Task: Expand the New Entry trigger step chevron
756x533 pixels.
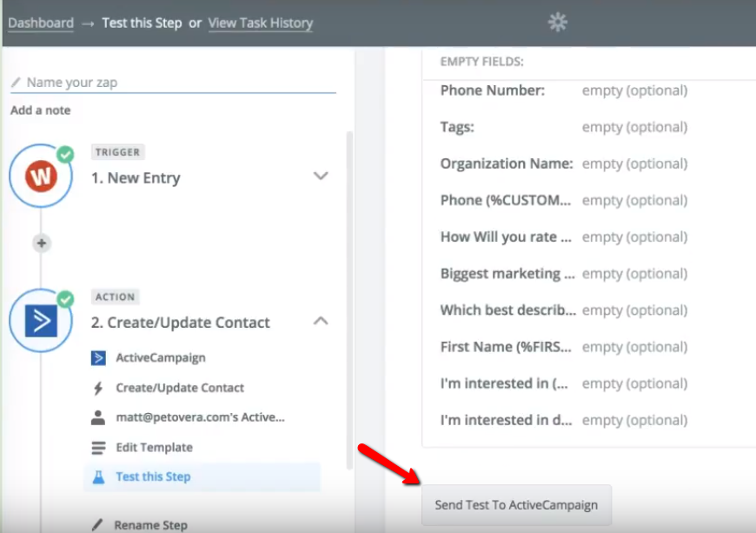Action: click(321, 176)
